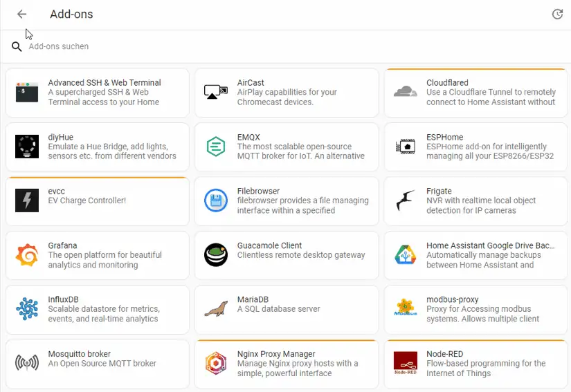Click the refresh updates clock icon
The height and width of the screenshot is (392, 571).
pyautogui.click(x=557, y=15)
